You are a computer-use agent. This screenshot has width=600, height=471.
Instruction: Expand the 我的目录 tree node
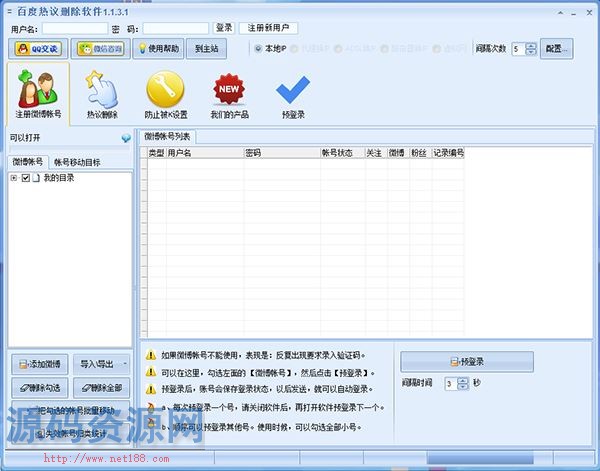click(x=14, y=178)
